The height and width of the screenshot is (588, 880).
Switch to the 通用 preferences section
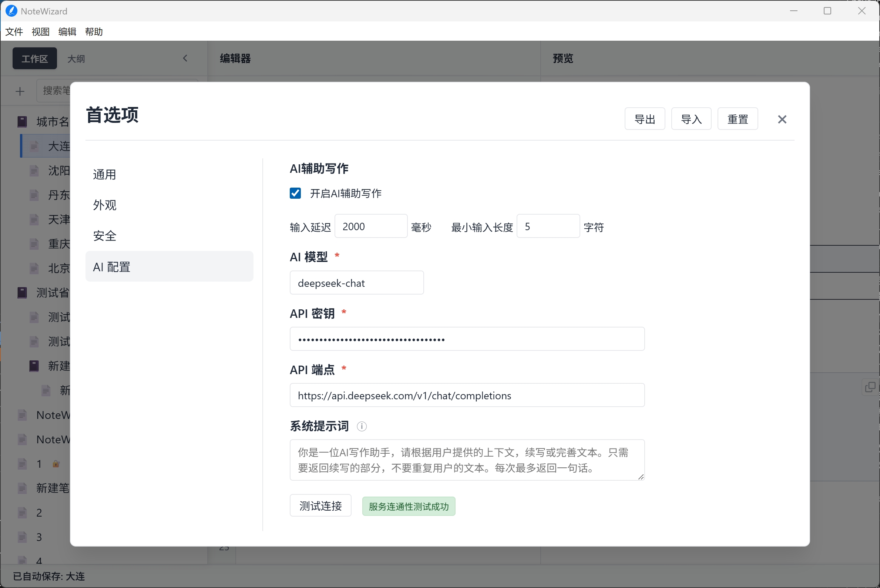(169, 174)
